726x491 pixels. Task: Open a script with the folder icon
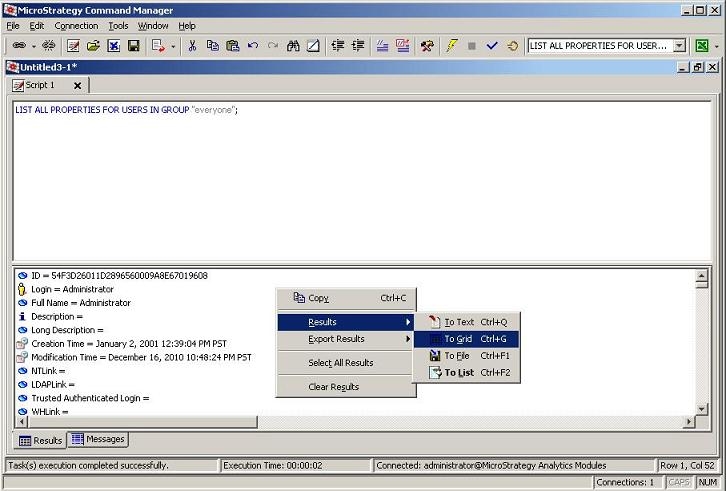93,45
